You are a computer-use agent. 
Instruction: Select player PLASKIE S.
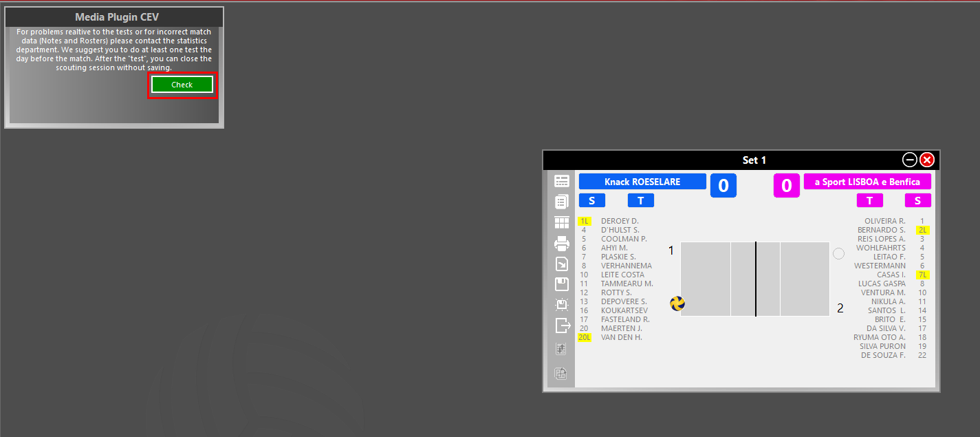(618, 257)
